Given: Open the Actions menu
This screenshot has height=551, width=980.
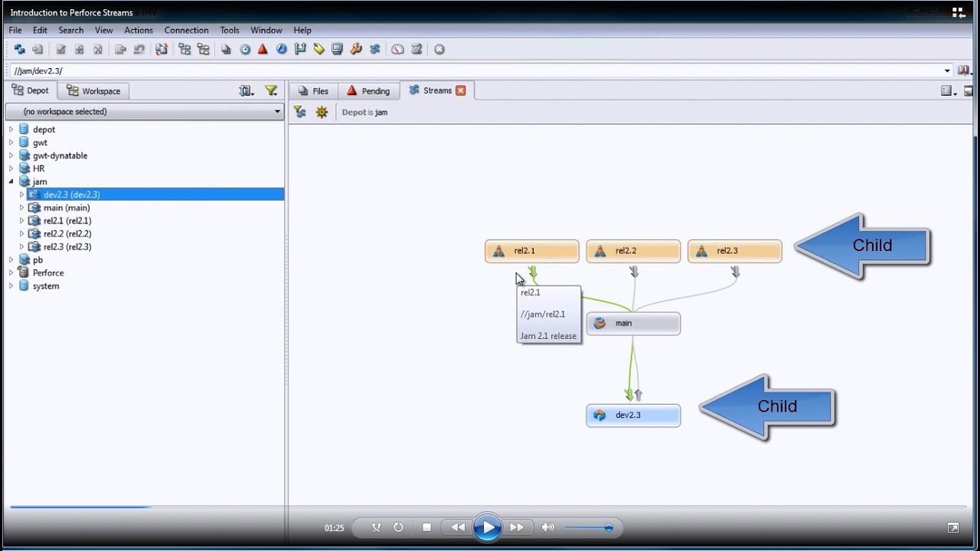Looking at the screenshot, I should pos(139,30).
